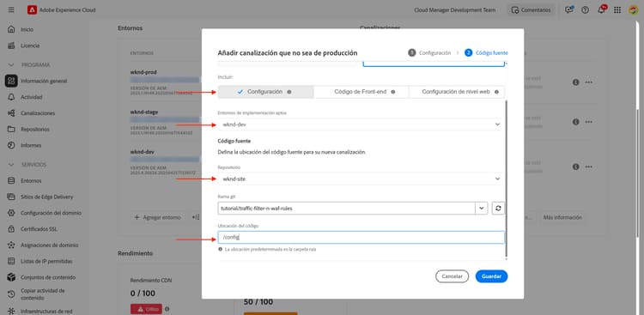644x315 pixels.
Task: Open Sitios de Edge Delivery
Action: tap(47, 197)
